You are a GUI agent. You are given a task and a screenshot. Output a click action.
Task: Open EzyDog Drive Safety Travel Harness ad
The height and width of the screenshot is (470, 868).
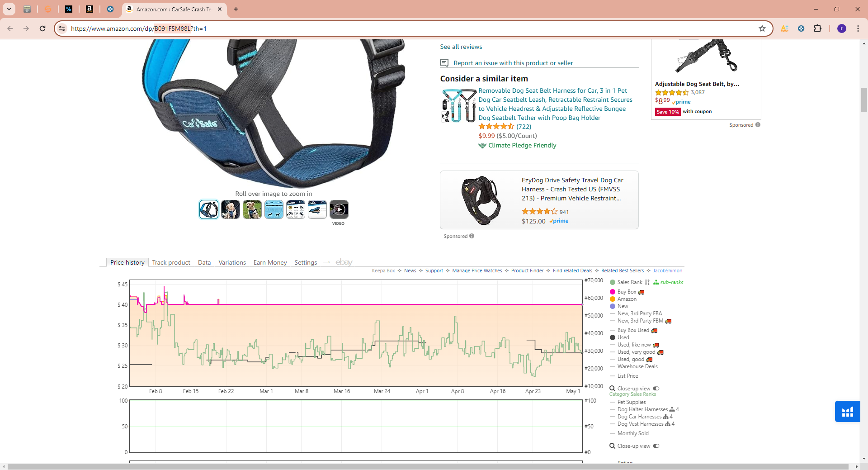point(539,200)
